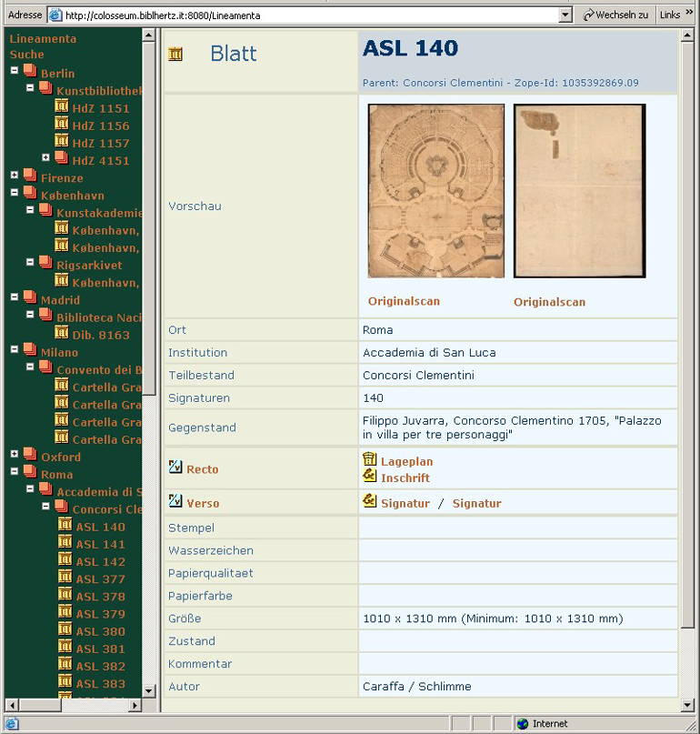This screenshot has width=700, height=734.
Task: Click the sidebar vertical scrollbar down arrow
Action: pyautogui.click(x=149, y=689)
